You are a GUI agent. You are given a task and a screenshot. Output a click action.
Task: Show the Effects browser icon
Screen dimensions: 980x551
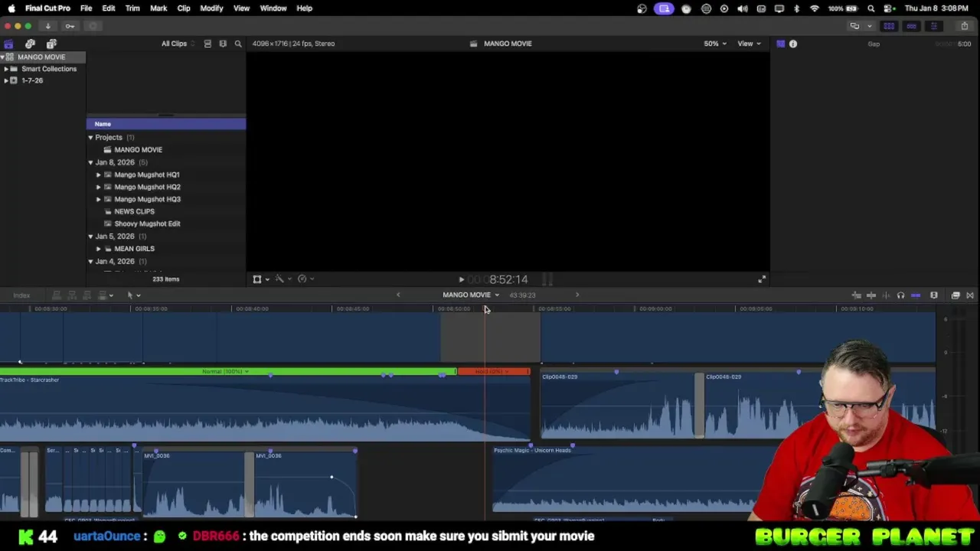click(955, 295)
